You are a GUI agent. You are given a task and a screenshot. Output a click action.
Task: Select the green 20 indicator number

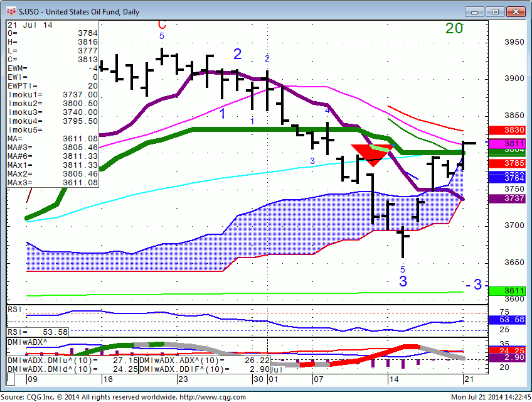[454, 28]
